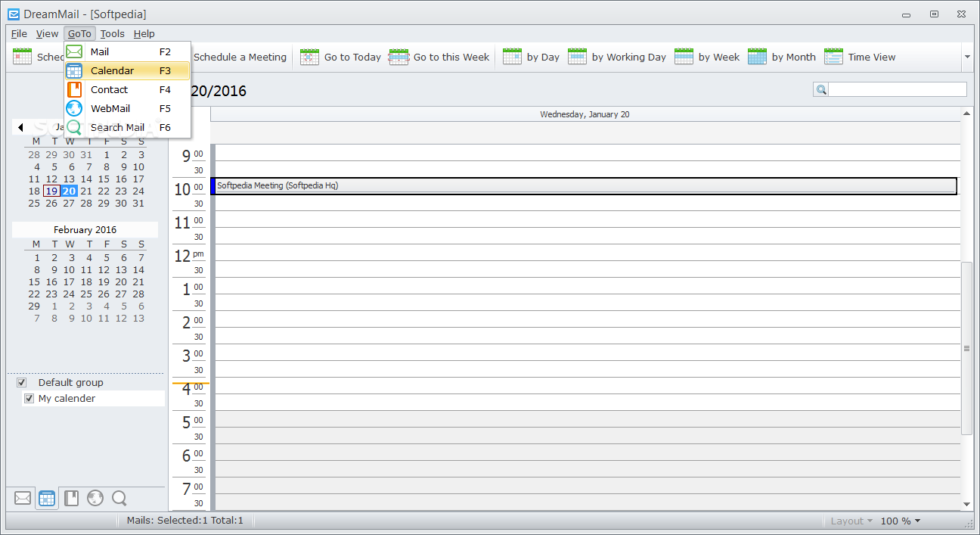The width and height of the screenshot is (980, 535).
Task: Click the by Day view icon
Action: coord(512,57)
